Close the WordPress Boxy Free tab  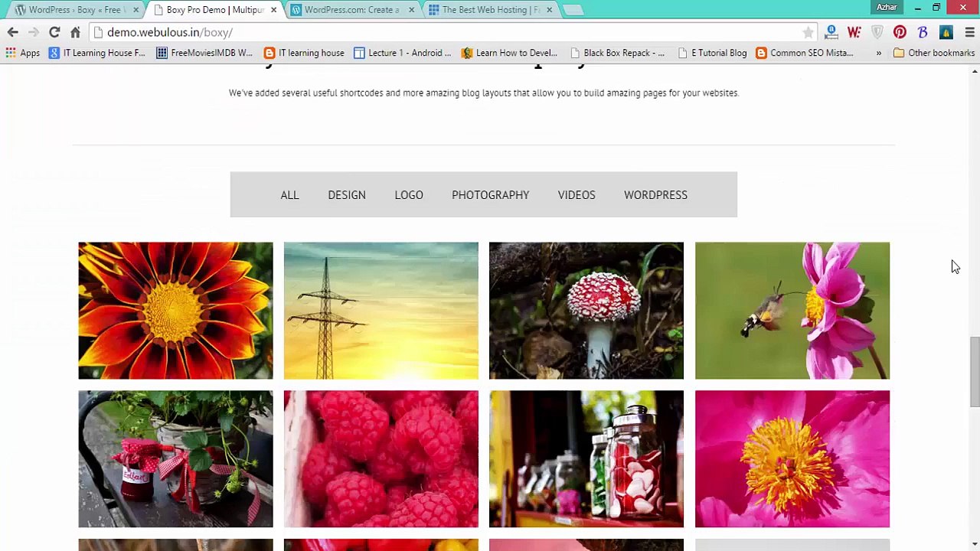(x=136, y=10)
